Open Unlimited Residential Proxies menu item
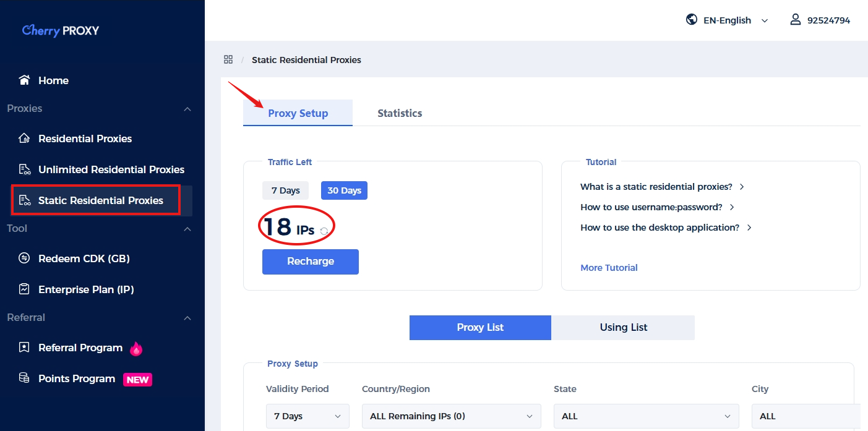868x431 pixels. pyautogui.click(x=111, y=169)
